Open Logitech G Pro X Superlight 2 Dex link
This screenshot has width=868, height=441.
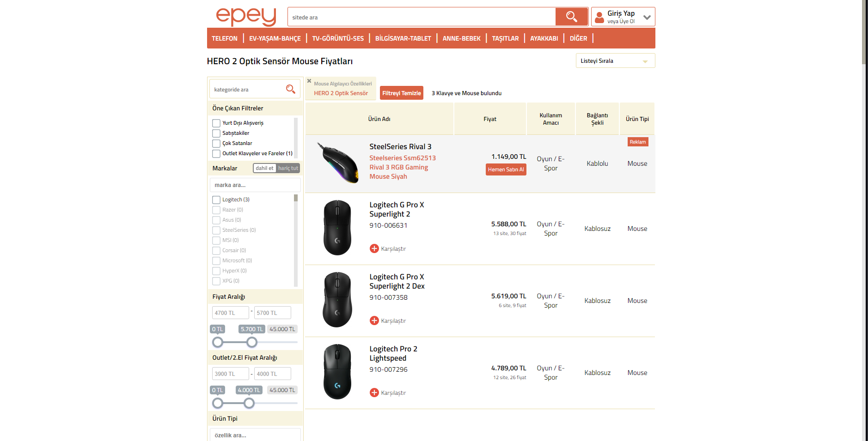click(x=397, y=281)
